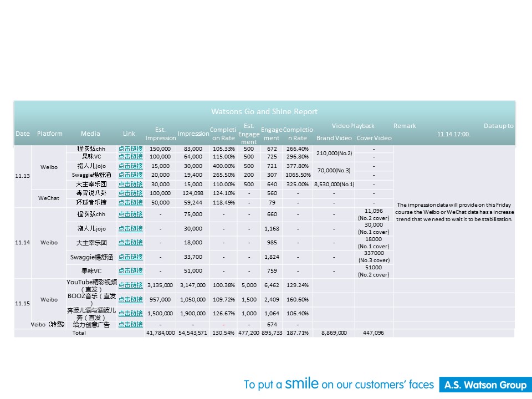Open the 奔波儿灞与灞波儿奔 row link

(130, 314)
